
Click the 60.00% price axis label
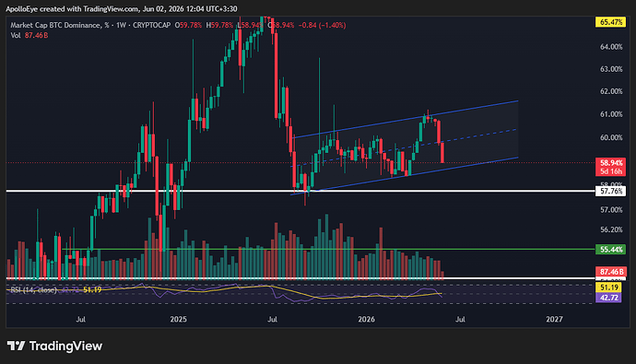(x=611, y=138)
